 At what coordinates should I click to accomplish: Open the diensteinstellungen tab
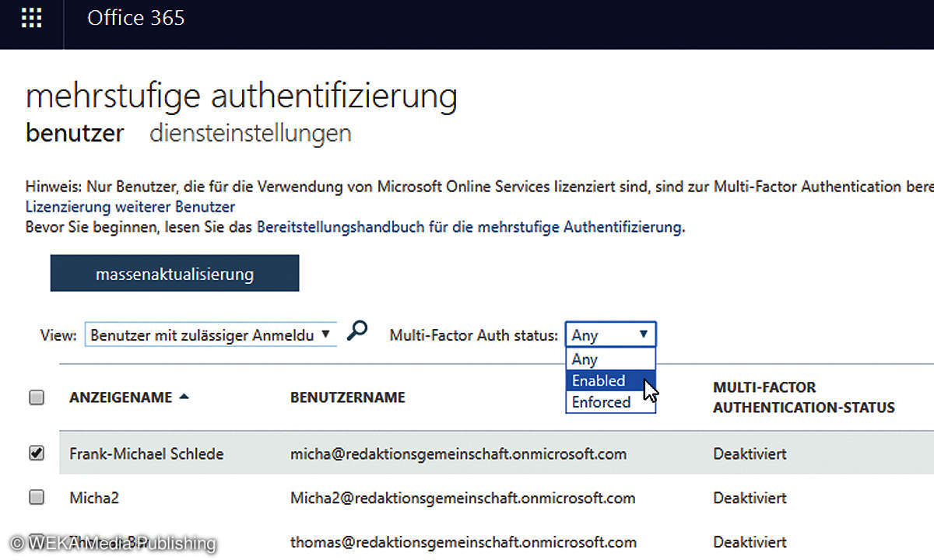click(250, 134)
